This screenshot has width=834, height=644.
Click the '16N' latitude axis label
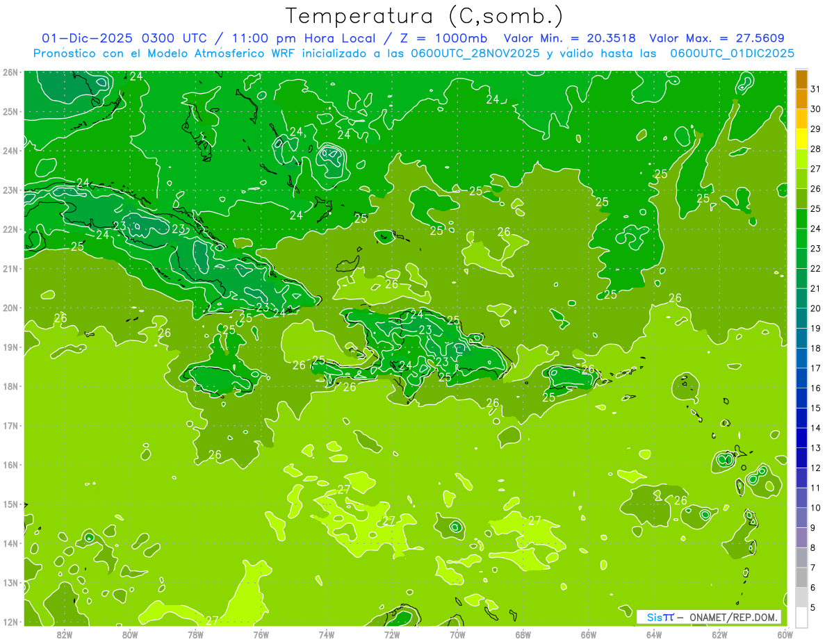(10, 465)
